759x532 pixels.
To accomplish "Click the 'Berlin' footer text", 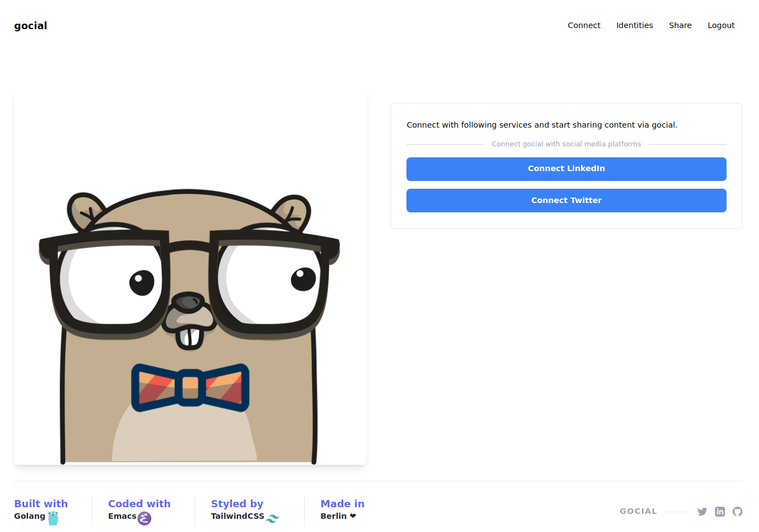I will (x=334, y=516).
